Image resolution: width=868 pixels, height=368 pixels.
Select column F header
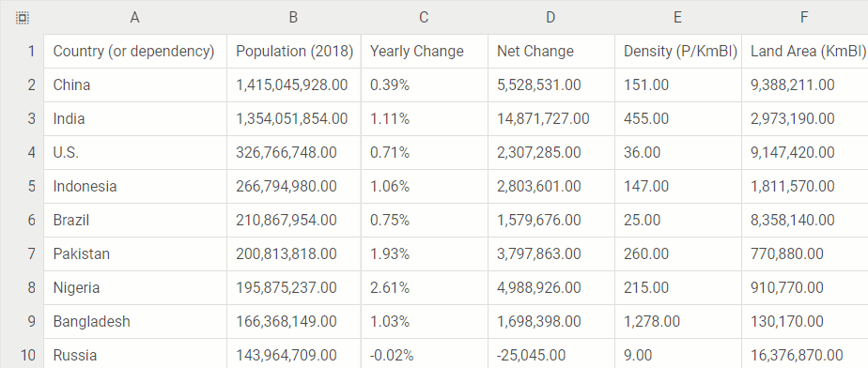point(804,18)
